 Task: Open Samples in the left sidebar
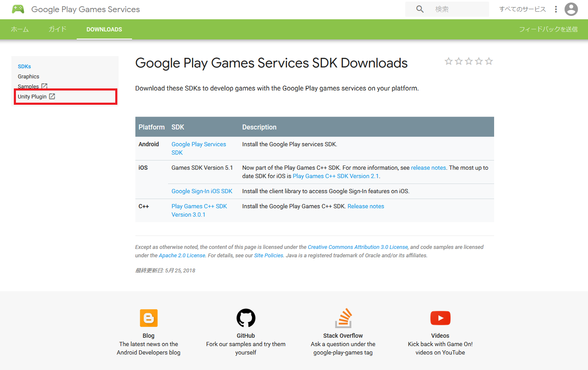[28, 86]
